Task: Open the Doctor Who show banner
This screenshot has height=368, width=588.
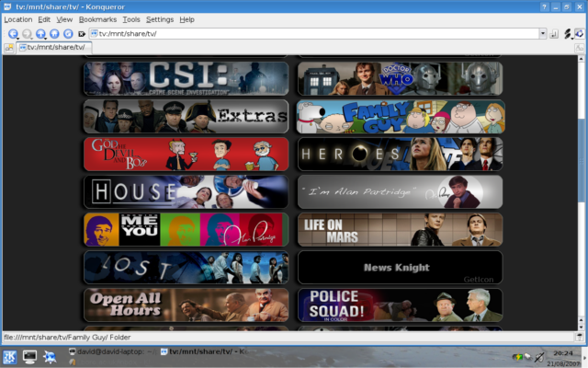Action: click(x=401, y=78)
